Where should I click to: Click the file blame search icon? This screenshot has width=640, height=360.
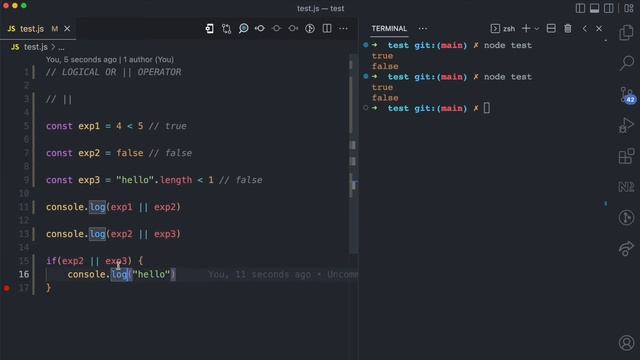pos(243,29)
